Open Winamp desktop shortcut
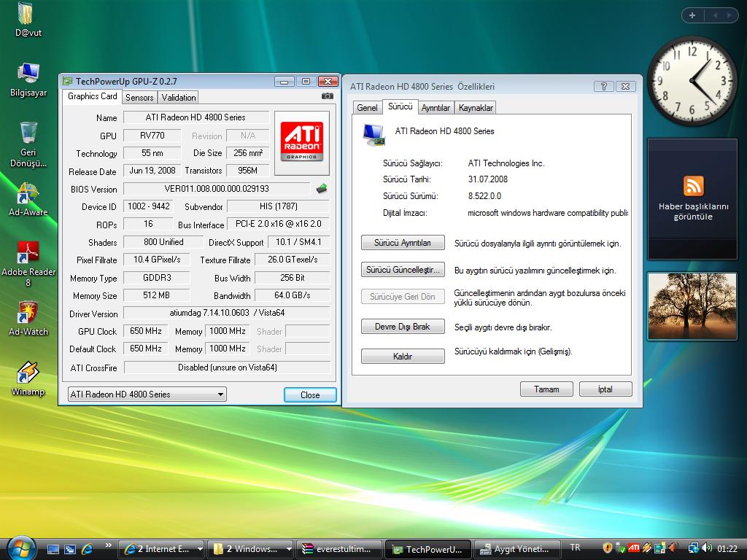 pyautogui.click(x=28, y=374)
